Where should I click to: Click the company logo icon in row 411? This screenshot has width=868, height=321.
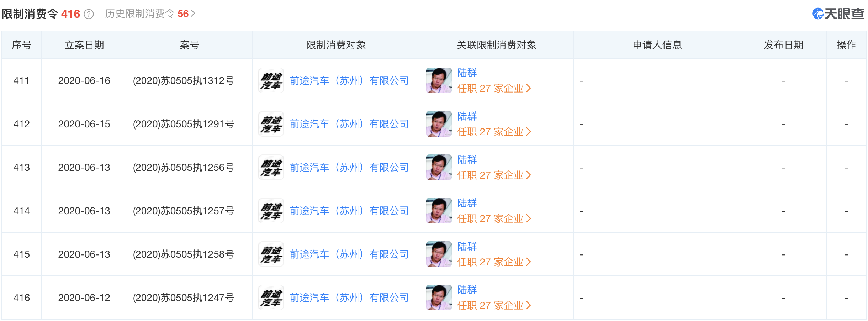point(271,81)
